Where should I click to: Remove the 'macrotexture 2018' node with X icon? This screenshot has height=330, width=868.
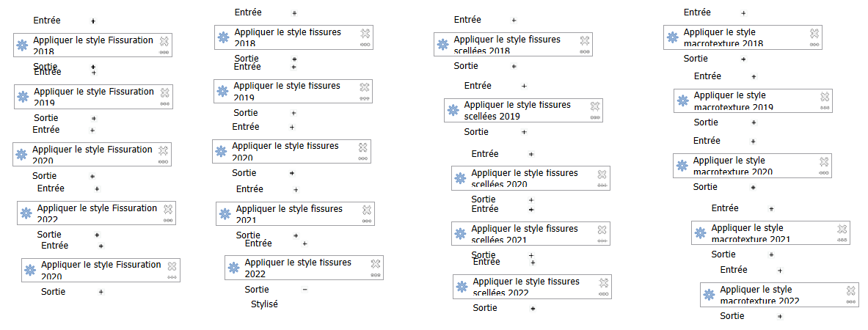[x=814, y=33]
